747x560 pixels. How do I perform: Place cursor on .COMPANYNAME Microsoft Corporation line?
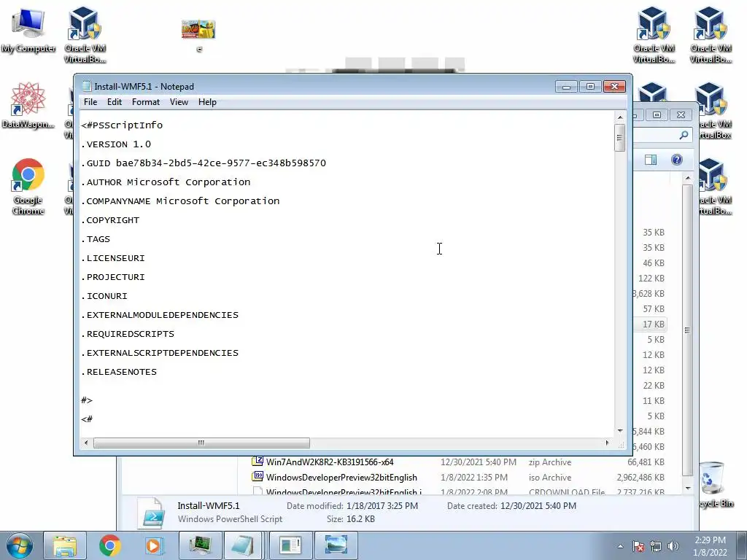[x=181, y=201]
